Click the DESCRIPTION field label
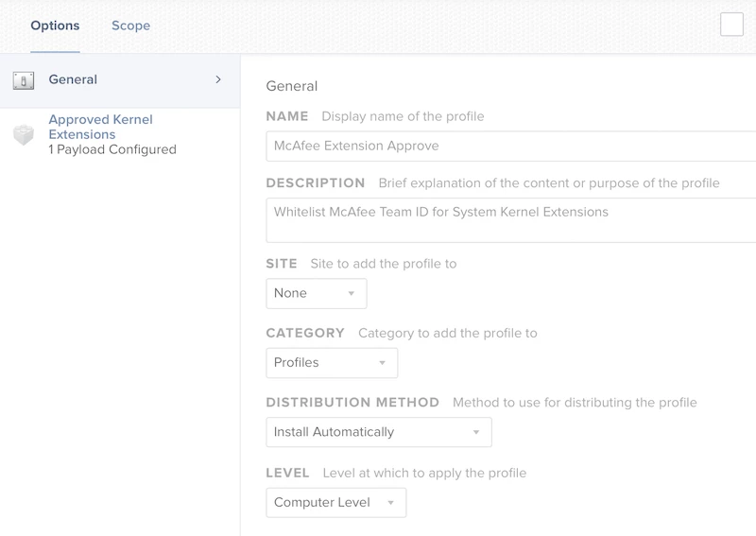 click(x=316, y=182)
